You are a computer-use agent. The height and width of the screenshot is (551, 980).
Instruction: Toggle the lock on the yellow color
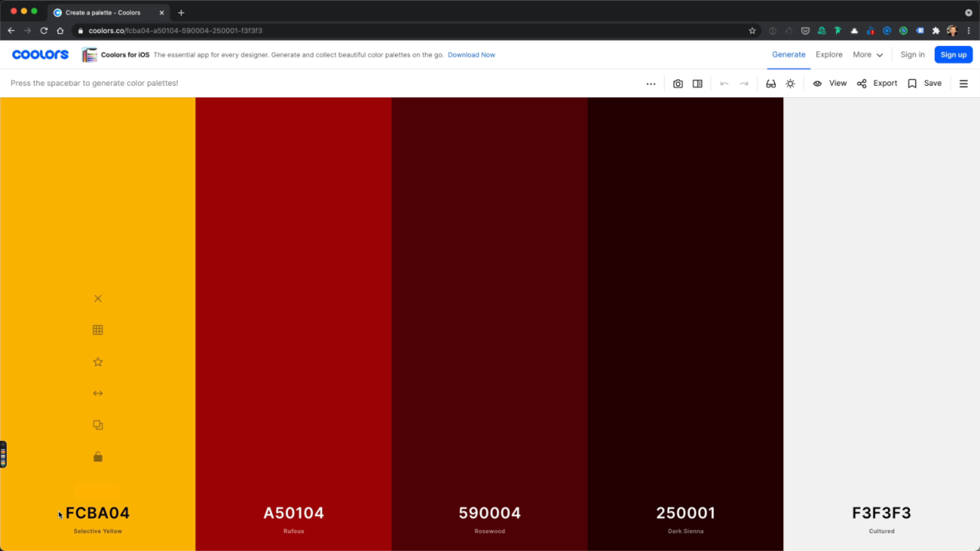tap(98, 457)
